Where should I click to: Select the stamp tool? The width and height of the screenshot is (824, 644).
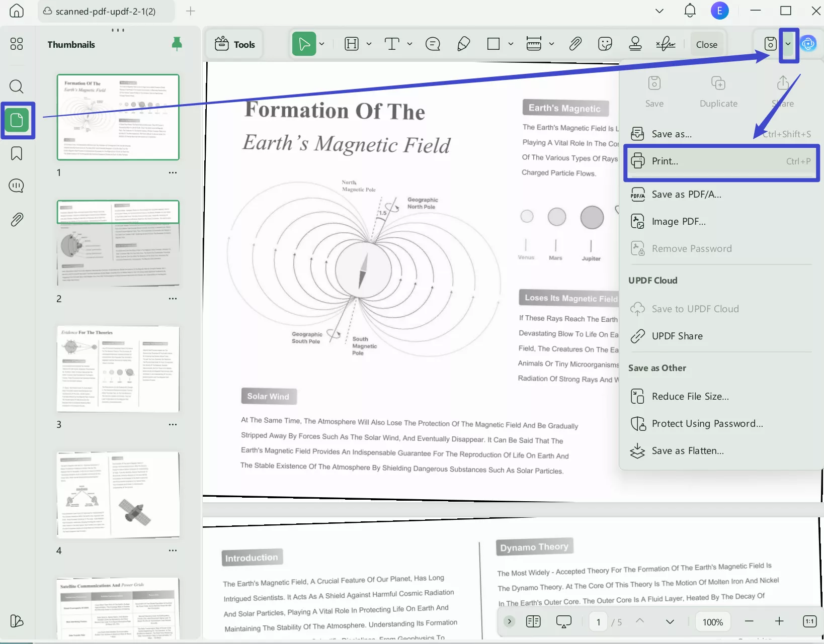pyautogui.click(x=635, y=44)
